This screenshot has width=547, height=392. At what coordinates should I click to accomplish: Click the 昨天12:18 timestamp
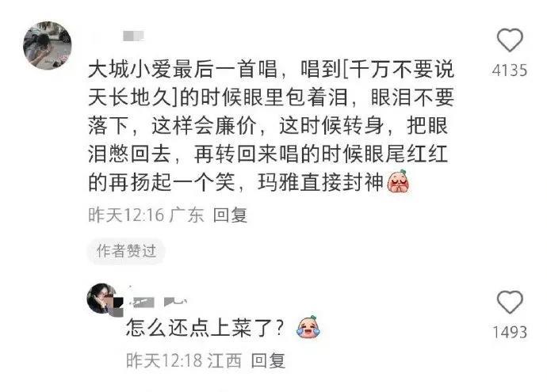tap(164, 360)
